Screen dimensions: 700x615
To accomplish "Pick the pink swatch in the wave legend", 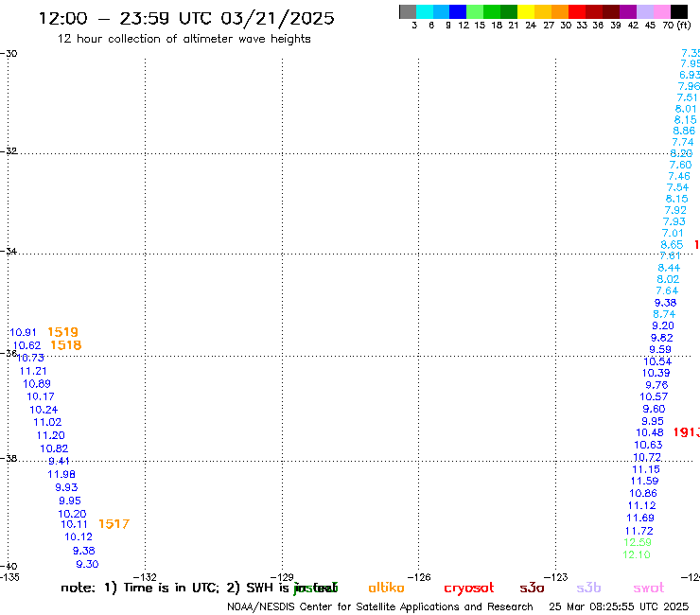I will [662, 11].
